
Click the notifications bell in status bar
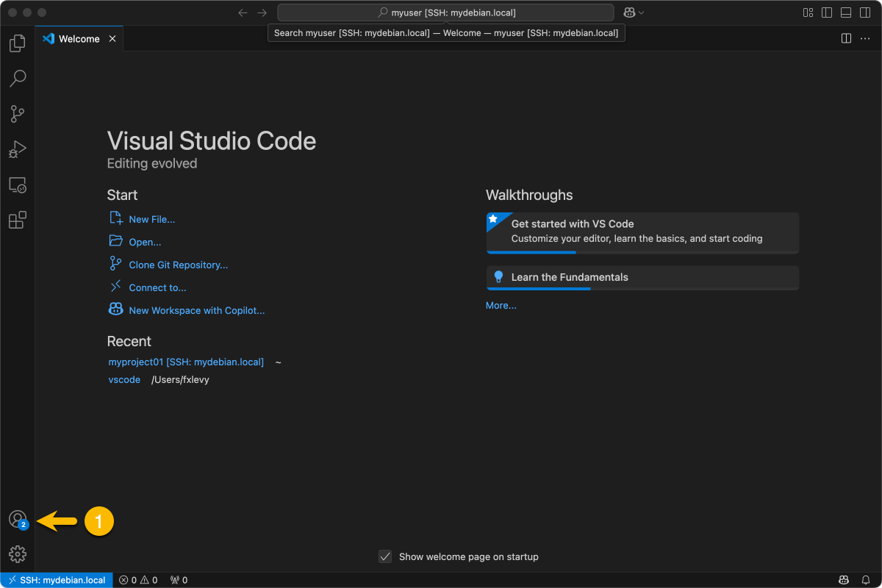click(866, 580)
